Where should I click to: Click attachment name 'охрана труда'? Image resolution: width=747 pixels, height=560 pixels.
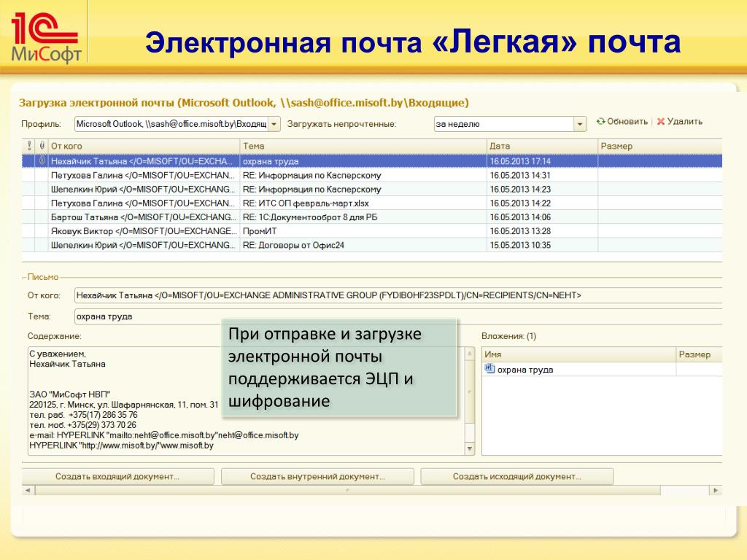[525, 370]
